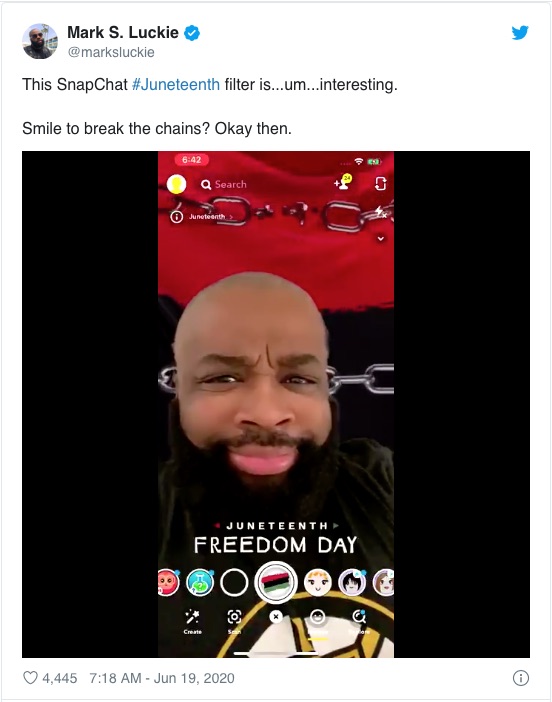Click the Twitter bird logo

click(x=520, y=33)
